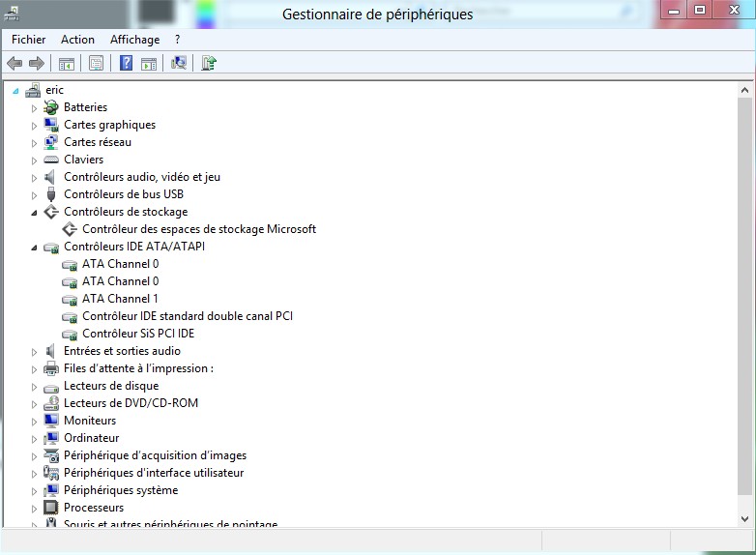Open the Fichier menu
The image size is (756, 555).
[29, 40]
